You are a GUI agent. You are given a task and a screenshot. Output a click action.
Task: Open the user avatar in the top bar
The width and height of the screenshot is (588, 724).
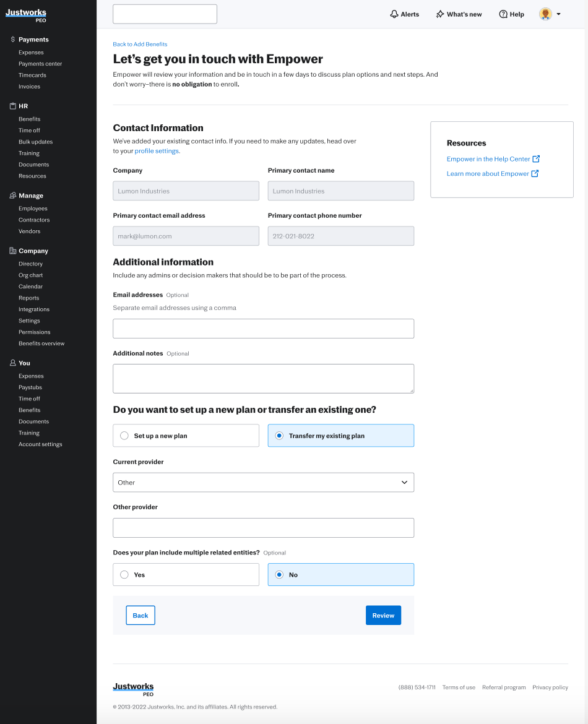(x=545, y=14)
